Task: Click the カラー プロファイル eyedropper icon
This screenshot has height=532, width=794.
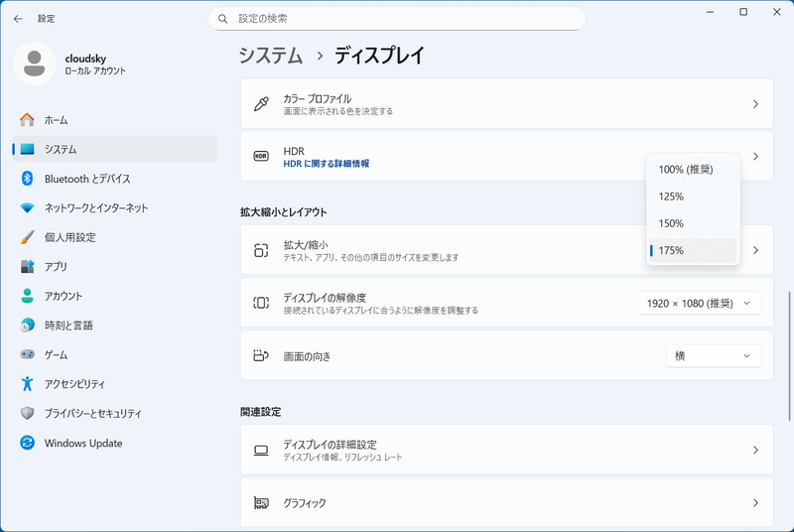Action: 261,104
